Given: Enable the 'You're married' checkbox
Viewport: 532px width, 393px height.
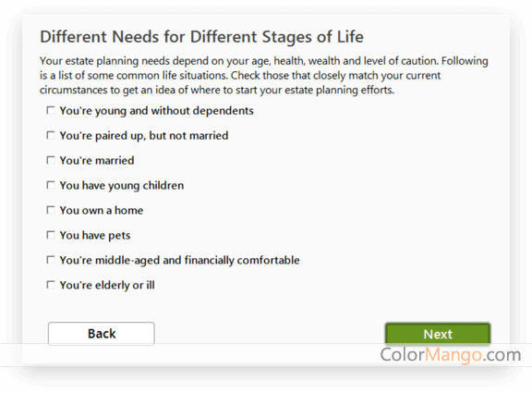Looking at the screenshot, I should click(51, 160).
